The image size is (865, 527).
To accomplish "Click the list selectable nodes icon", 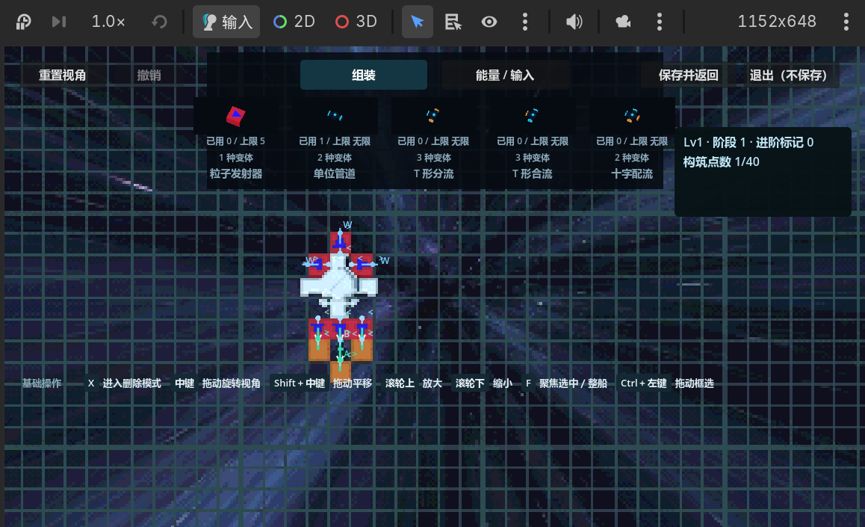I will (x=453, y=22).
